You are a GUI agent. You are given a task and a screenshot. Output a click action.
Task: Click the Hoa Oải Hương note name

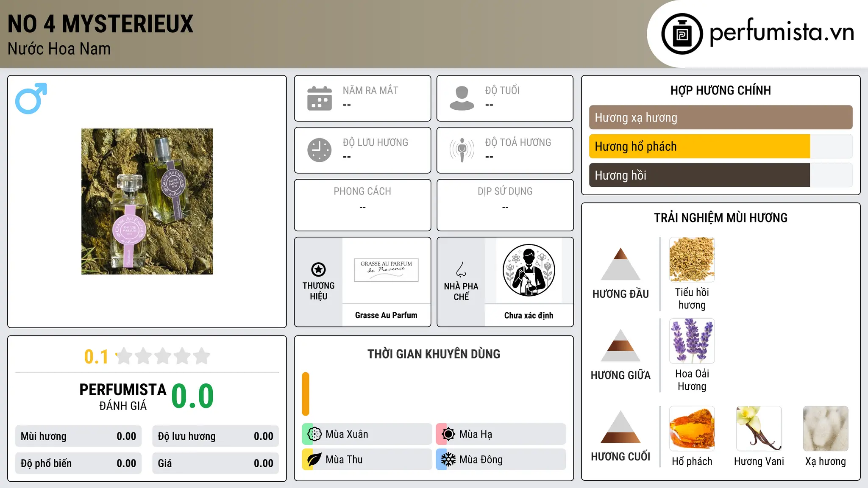pos(692,380)
